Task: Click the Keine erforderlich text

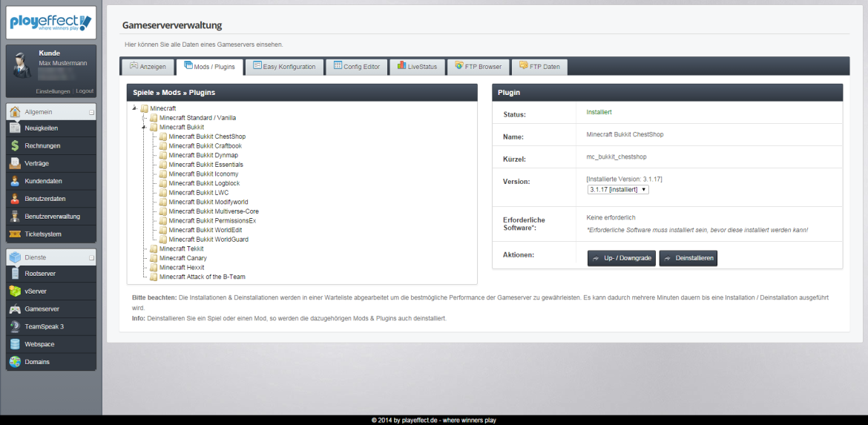Action: coord(610,218)
